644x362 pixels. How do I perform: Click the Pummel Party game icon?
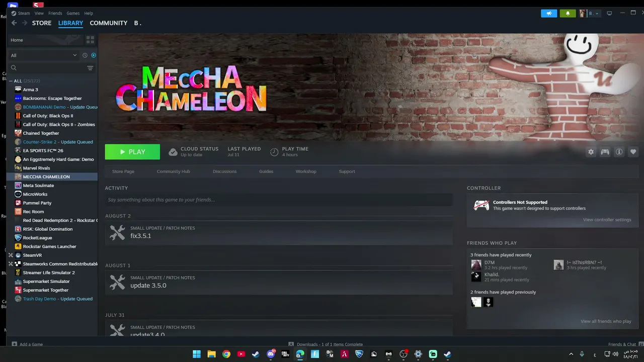click(x=18, y=203)
